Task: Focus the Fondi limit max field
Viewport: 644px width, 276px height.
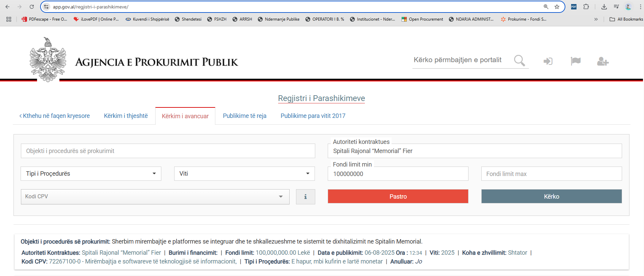Action: click(x=551, y=174)
